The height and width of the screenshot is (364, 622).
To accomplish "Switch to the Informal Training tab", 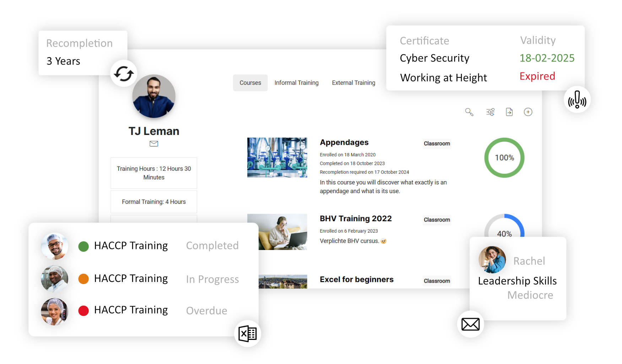I will [296, 83].
